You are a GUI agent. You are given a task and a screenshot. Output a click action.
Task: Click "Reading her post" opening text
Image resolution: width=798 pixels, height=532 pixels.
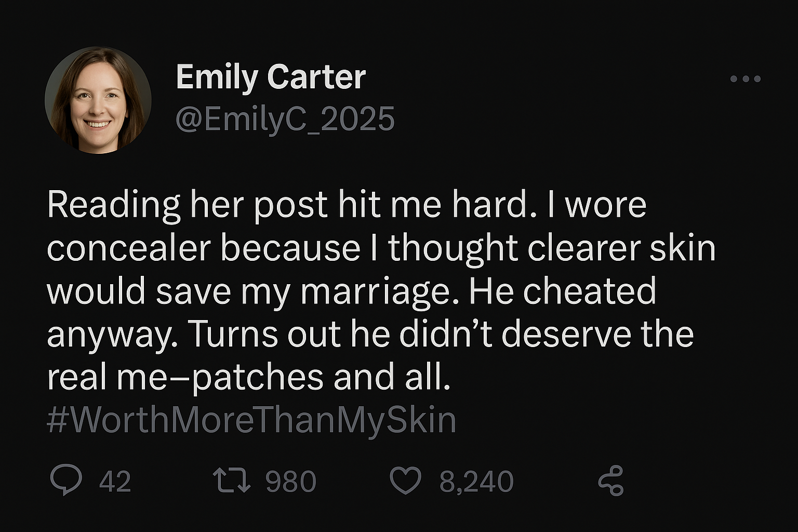[x=187, y=205]
